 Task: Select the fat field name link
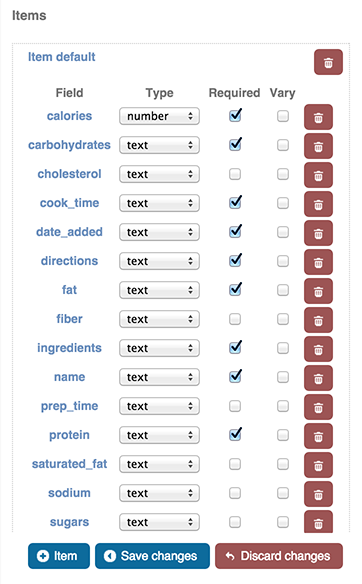click(69, 290)
